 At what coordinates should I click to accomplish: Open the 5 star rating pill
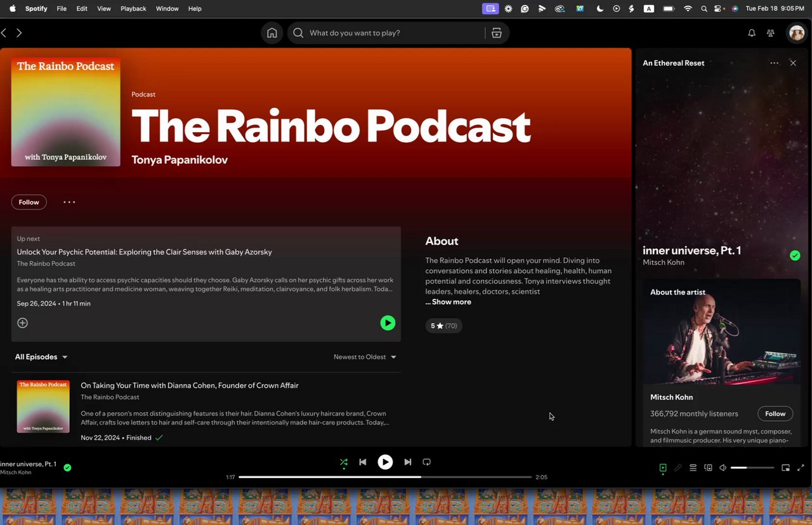[x=444, y=326]
